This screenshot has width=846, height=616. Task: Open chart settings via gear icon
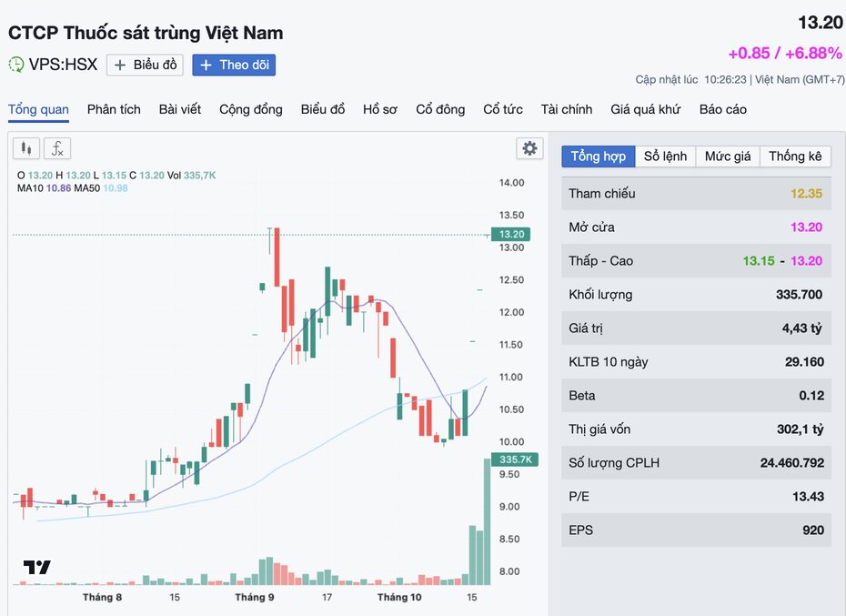(529, 148)
